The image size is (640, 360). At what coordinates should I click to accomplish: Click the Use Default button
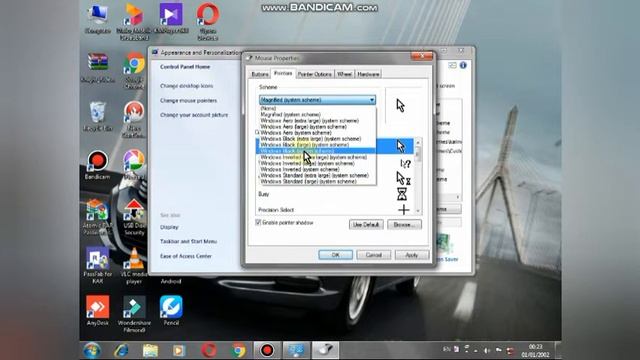point(366,224)
